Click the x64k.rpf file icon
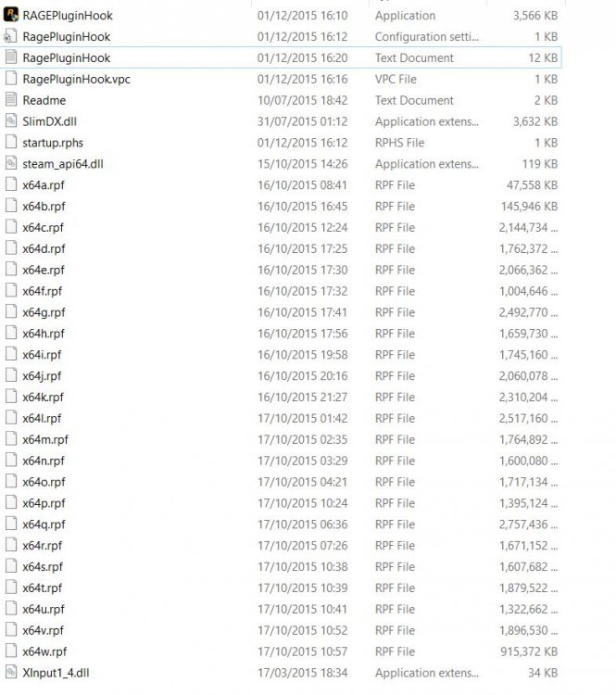This screenshot has height=695, width=616. (x=10, y=397)
